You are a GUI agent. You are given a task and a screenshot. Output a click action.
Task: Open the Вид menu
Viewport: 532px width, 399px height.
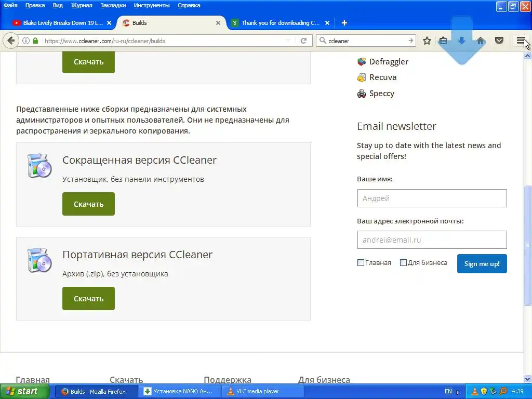(x=58, y=5)
